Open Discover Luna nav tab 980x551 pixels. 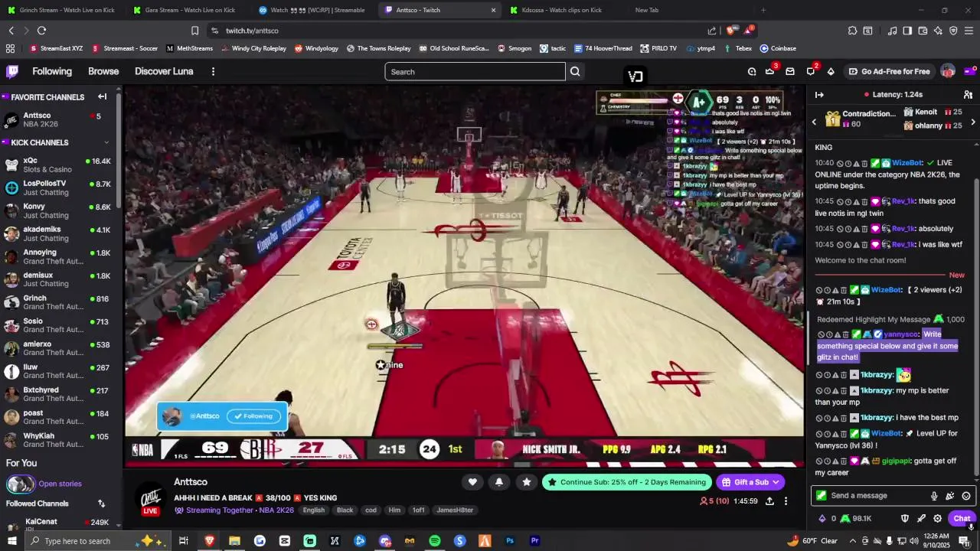point(164,71)
